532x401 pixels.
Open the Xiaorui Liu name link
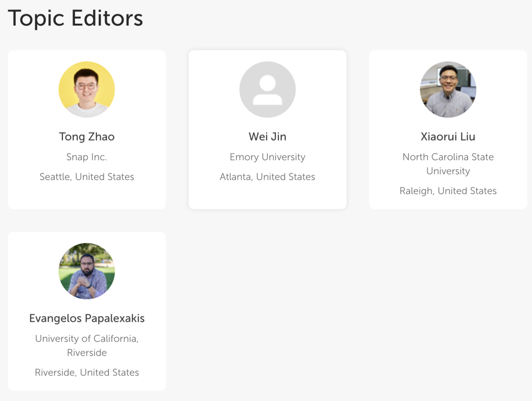[x=448, y=137]
